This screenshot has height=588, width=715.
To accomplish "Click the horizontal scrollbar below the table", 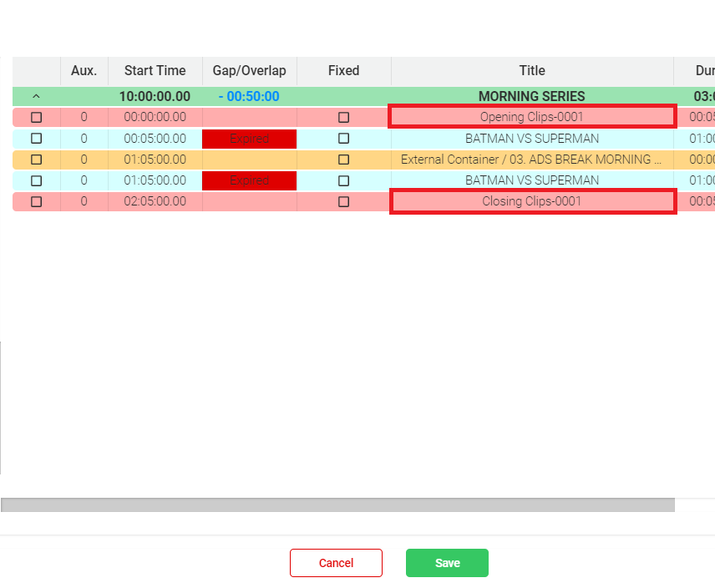I will pos(337,504).
